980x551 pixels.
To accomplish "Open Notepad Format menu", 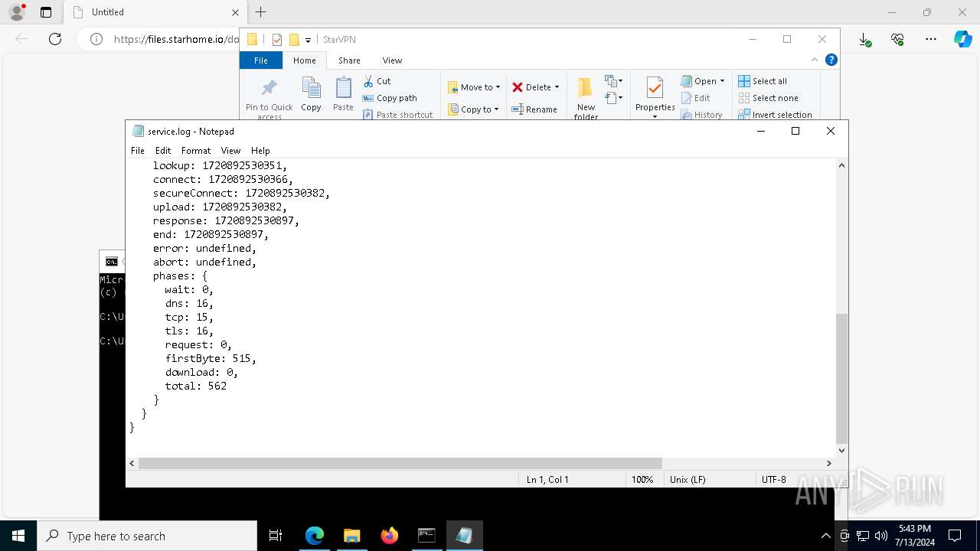I will [196, 151].
